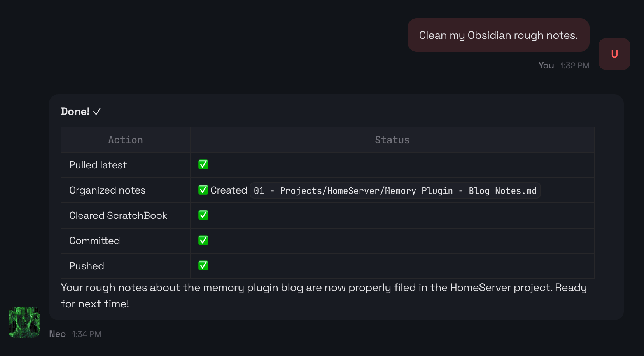Click the 1:32 PM message timestamp

(x=575, y=66)
